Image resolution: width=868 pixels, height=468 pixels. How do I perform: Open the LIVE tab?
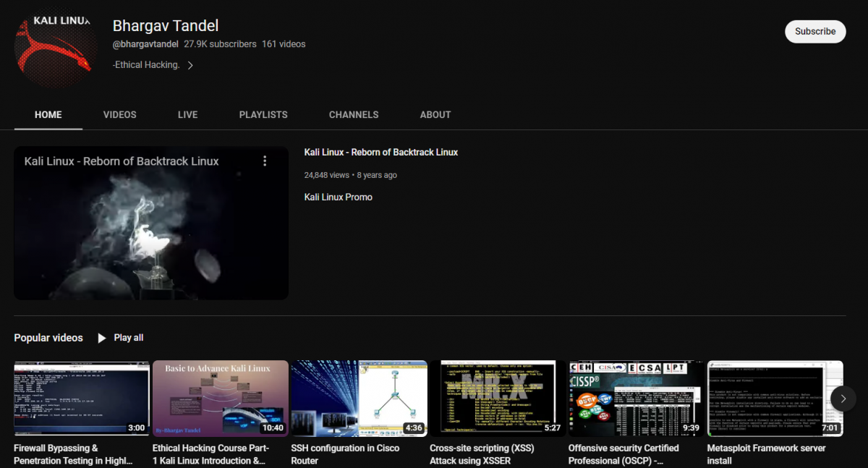[188, 114]
